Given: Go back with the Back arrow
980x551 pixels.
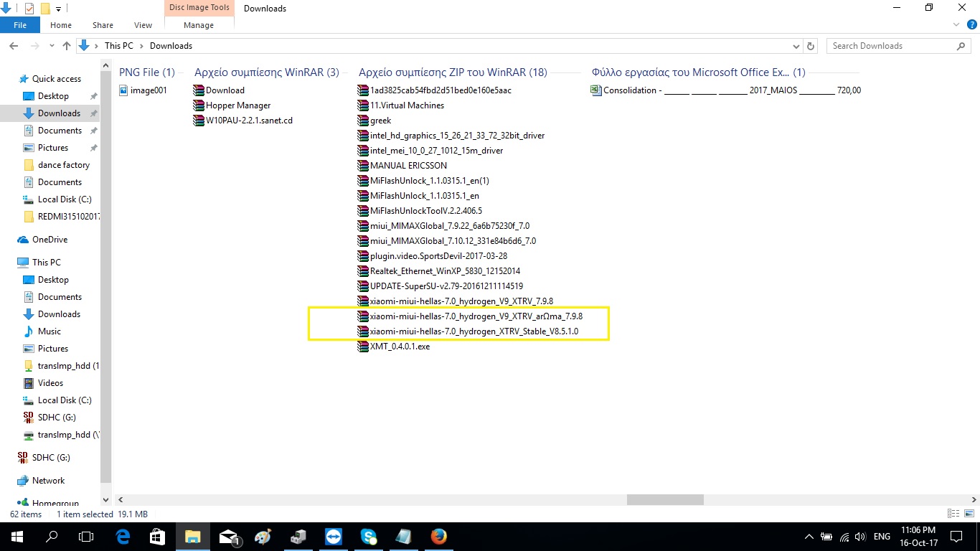Looking at the screenshot, I should (14, 46).
